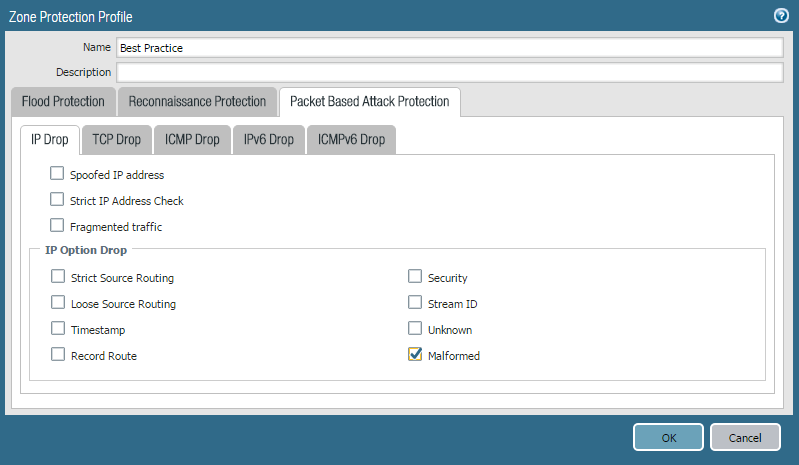Toggle the Record Route checkbox

click(x=58, y=355)
